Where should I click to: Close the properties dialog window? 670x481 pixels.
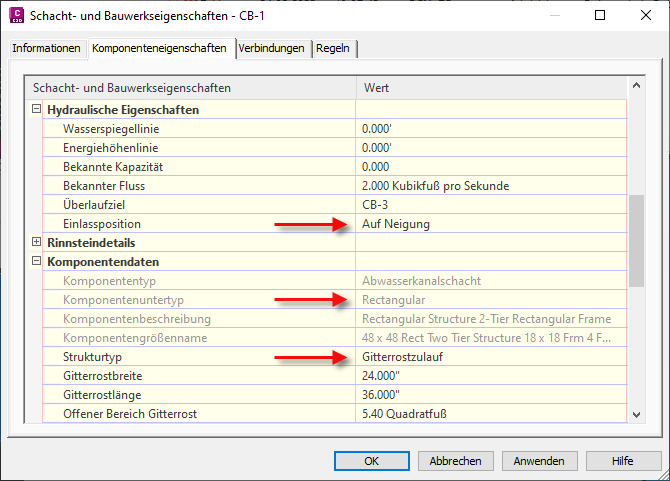(646, 16)
